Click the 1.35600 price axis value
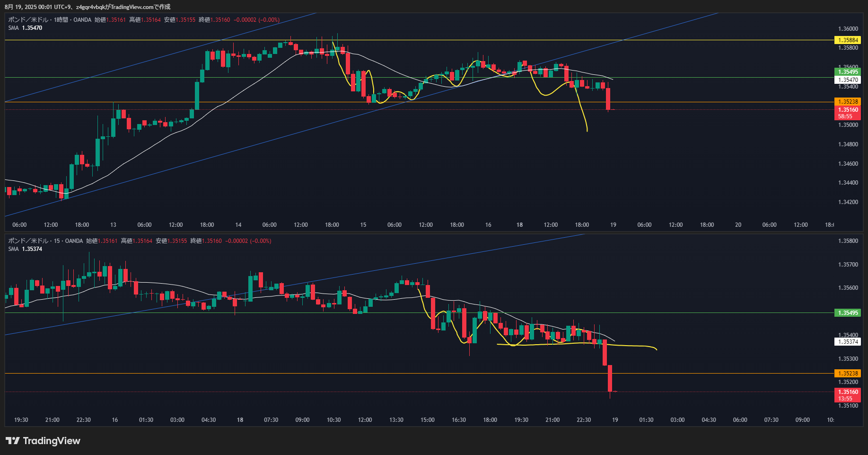Viewport: 868px width, 455px height. point(848,288)
